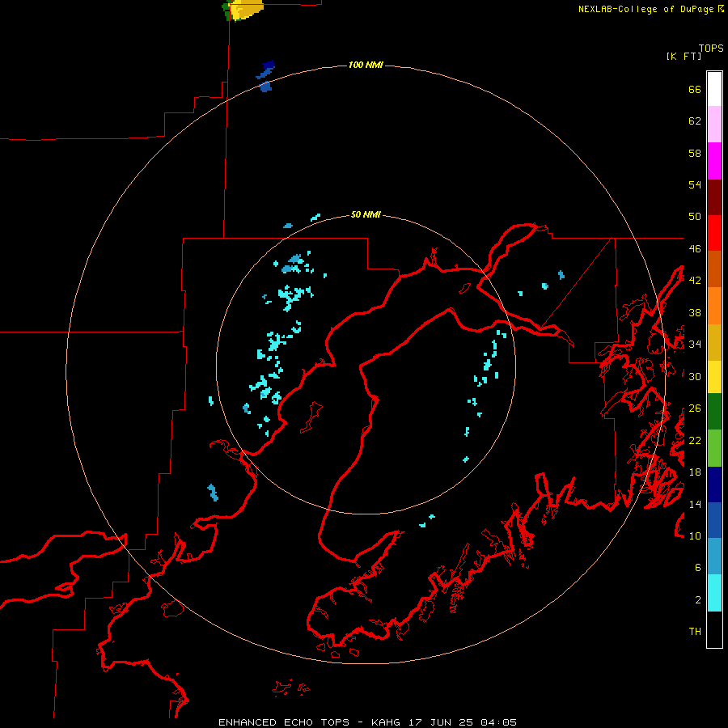Screen dimensions: 728x728
Task: Click the "50" legend label
Action: pyautogui.click(x=695, y=217)
